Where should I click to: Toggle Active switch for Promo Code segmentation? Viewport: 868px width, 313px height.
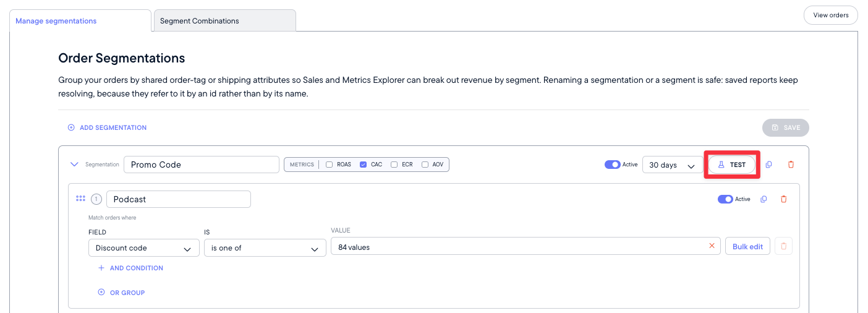tap(612, 165)
